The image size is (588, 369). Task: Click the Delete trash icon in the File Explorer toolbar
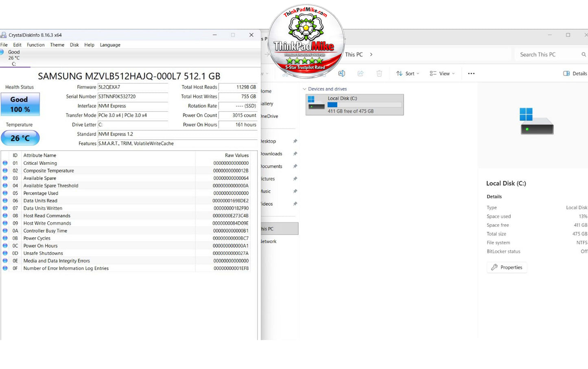click(x=379, y=74)
